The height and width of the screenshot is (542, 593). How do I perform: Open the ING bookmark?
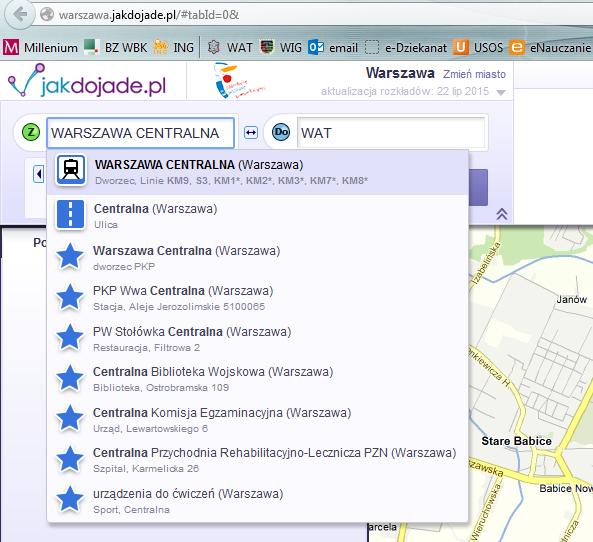(174, 48)
